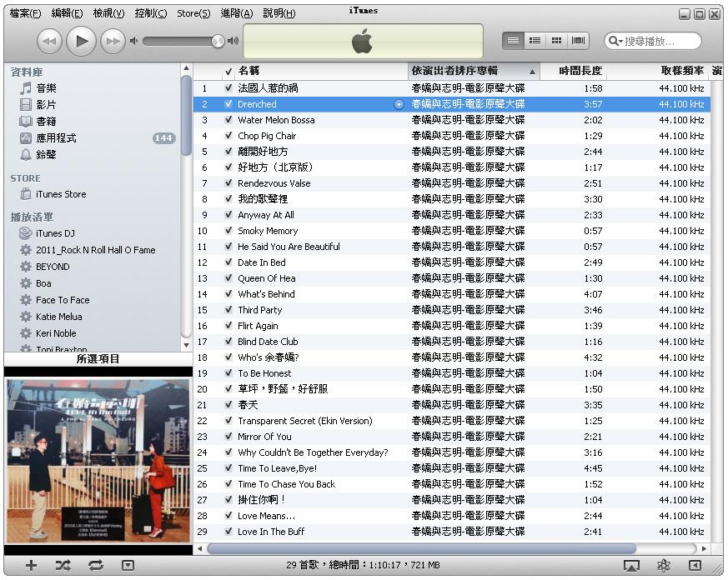Image resolution: width=728 pixels, height=580 pixels.
Task: Uncheck the Drenched track checkbox
Action: pos(228,104)
